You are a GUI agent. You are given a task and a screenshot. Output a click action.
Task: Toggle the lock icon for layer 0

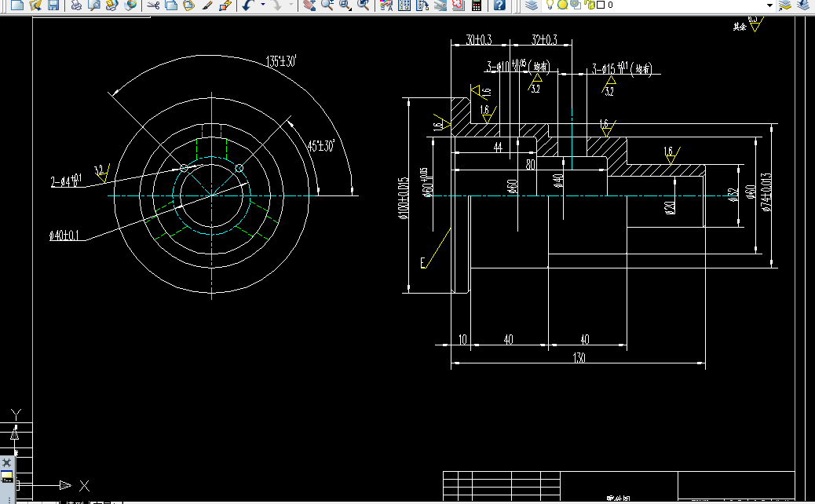pos(590,5)
